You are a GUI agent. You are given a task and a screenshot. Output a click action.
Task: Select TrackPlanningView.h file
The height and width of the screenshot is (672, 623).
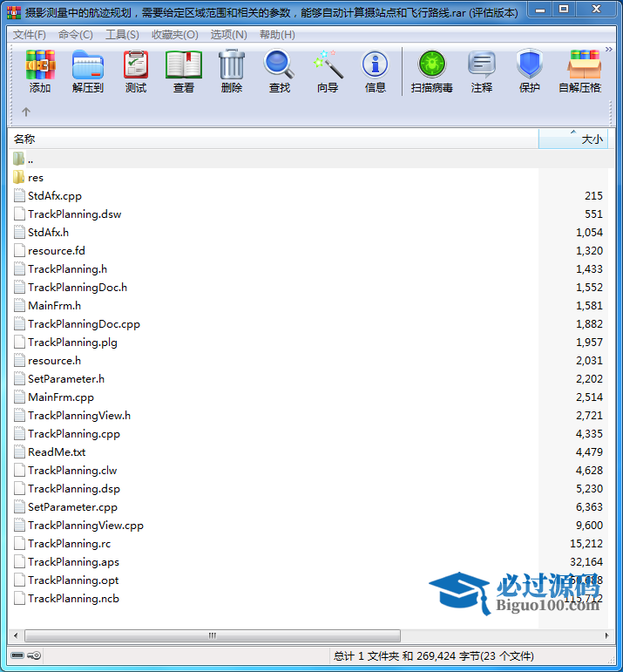coord(79,416)
